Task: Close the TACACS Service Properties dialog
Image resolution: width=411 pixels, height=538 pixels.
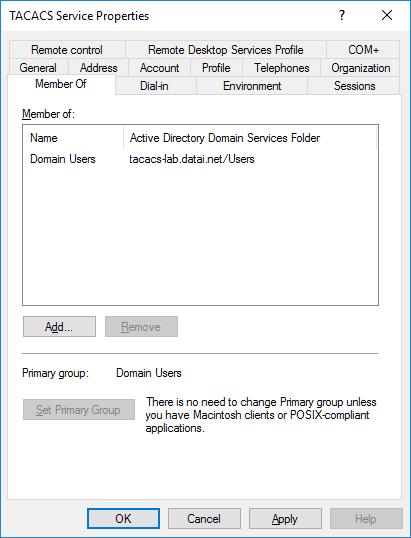Action: pos(387,15)
